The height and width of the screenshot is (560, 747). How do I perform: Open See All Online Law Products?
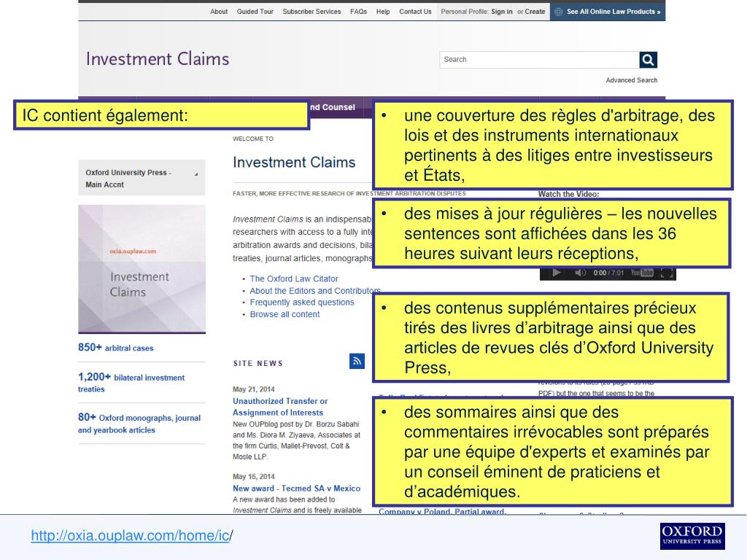tap(613, 12)
